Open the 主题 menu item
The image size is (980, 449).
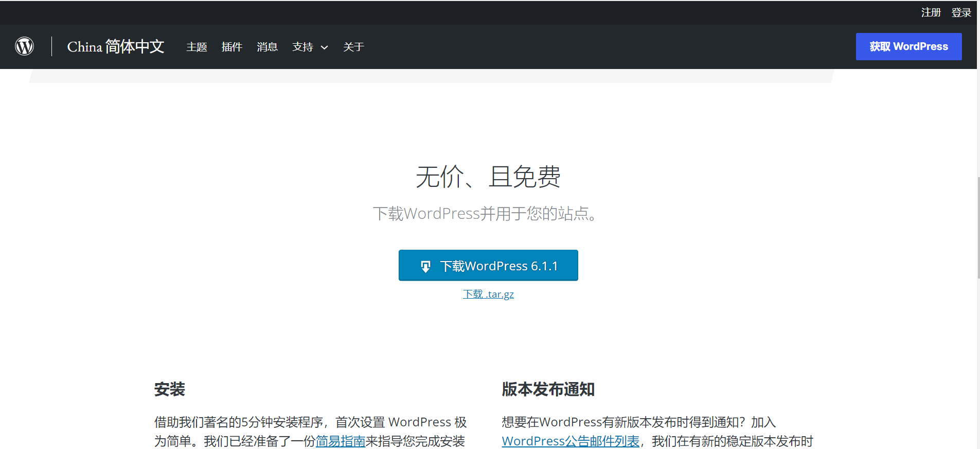[197, 47]
